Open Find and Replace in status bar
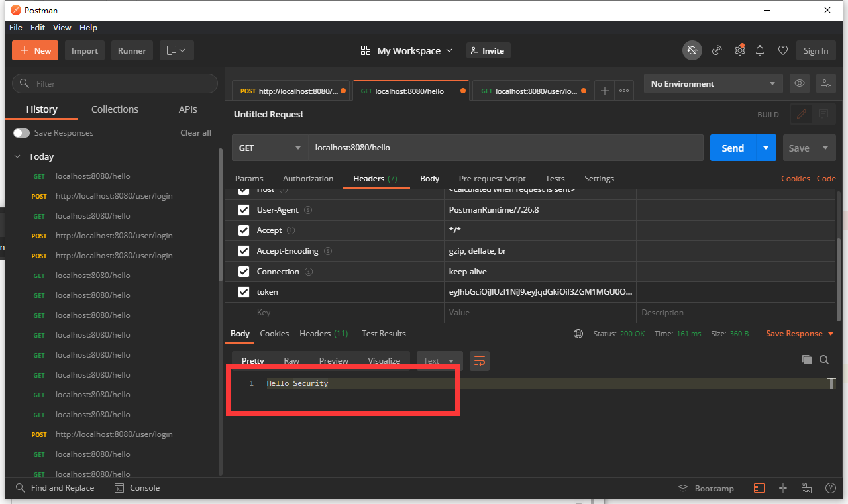The image size is (848, 504). tap(55, 488)
